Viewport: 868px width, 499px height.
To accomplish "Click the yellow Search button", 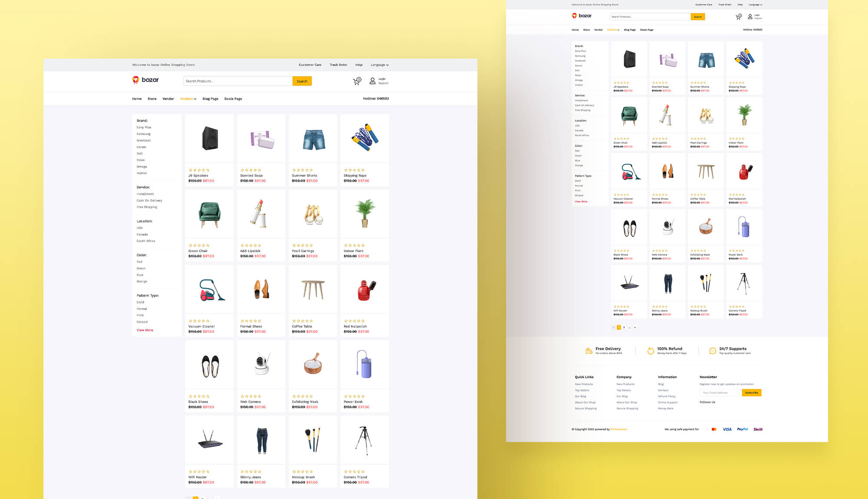I will (302, 81).
